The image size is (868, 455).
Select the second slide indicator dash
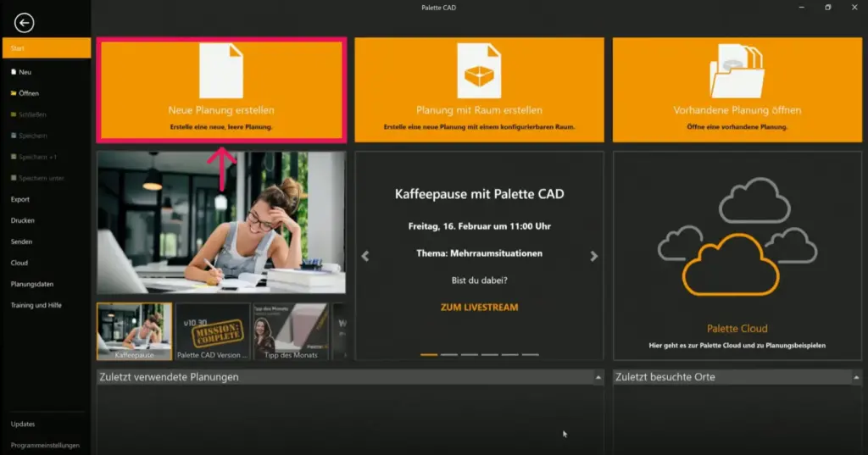pyautogui.click(x=449, y=354)
